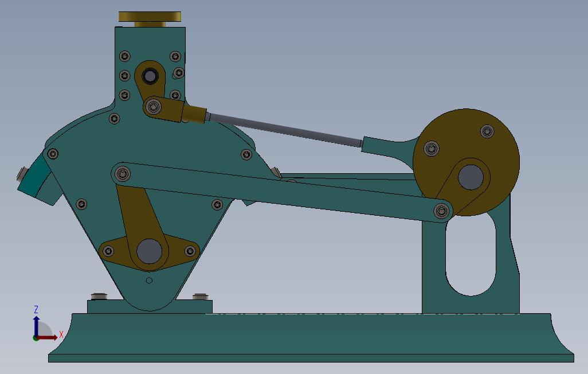This screenshot has height=374, width=588.
Task: Click the long green connecting bar
Action: [282, 192]
